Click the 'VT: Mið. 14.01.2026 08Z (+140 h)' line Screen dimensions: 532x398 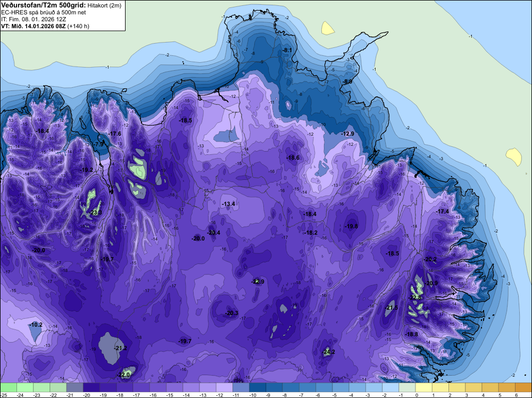(45, 26)
